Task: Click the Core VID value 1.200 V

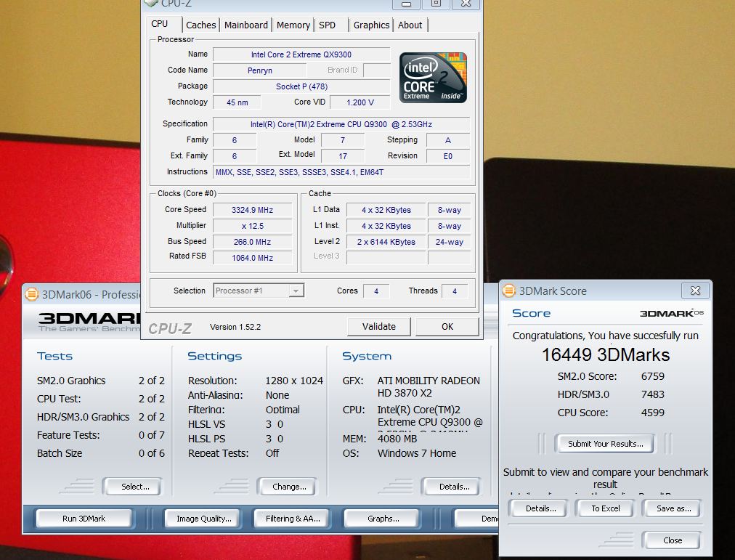Action: click(x=360, y=102)
